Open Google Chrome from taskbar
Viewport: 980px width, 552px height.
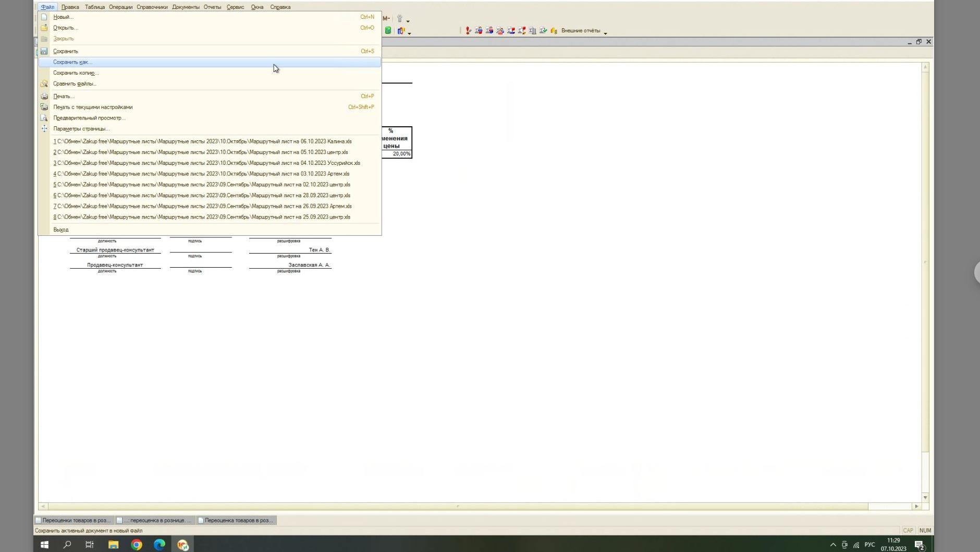click(x=137, y=545)
